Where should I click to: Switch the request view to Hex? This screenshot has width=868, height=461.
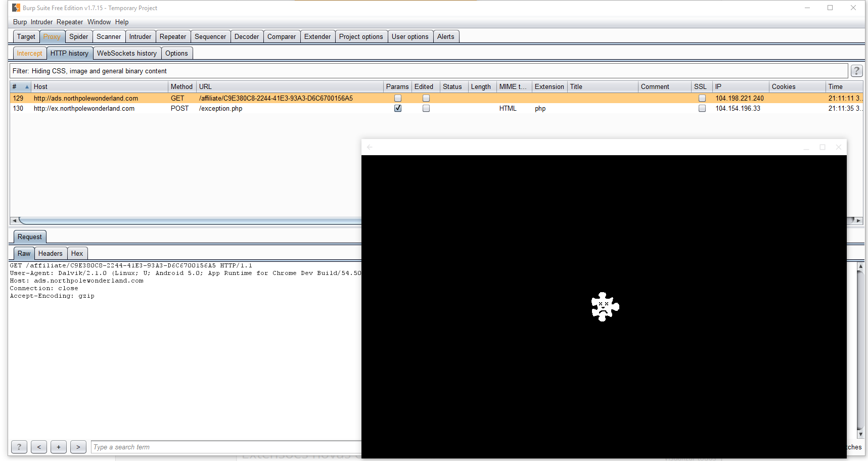coord(77,253)
